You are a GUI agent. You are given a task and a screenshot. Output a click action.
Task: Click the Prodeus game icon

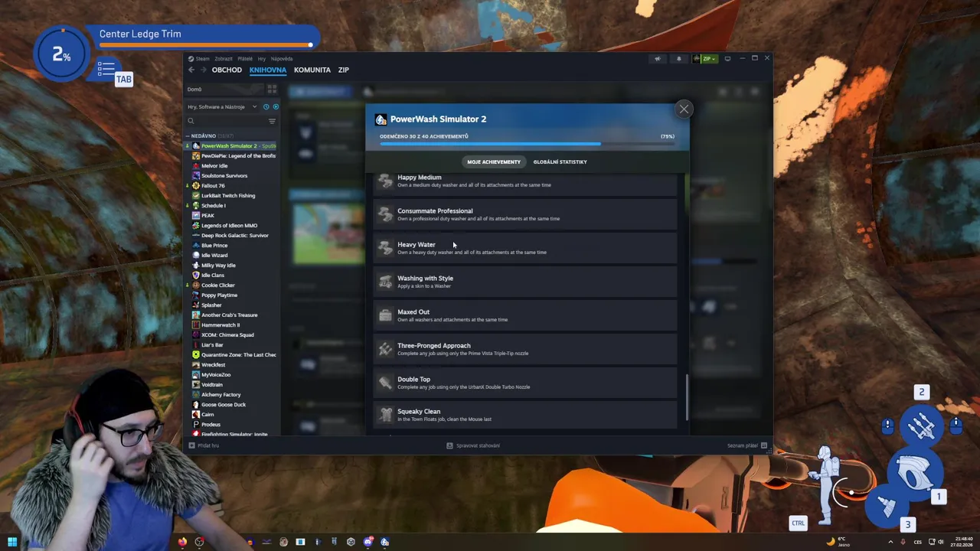coord(196,424)
